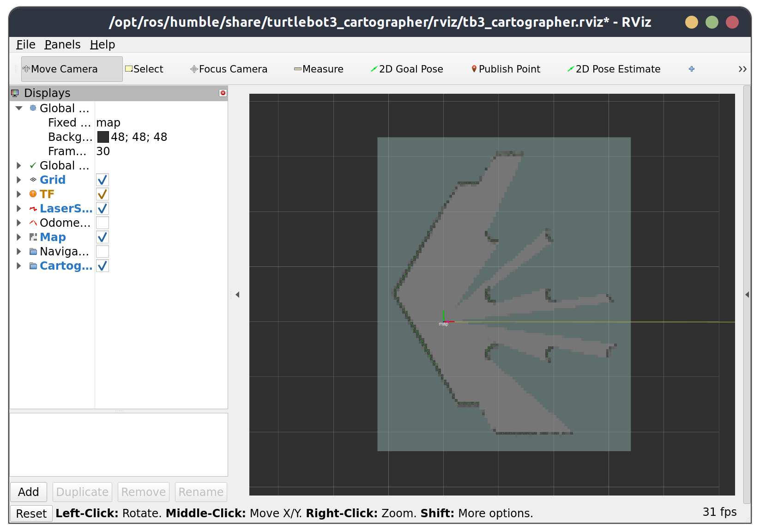Disable the Grid display checkbox
760x532 pixels.
(103, 180)
